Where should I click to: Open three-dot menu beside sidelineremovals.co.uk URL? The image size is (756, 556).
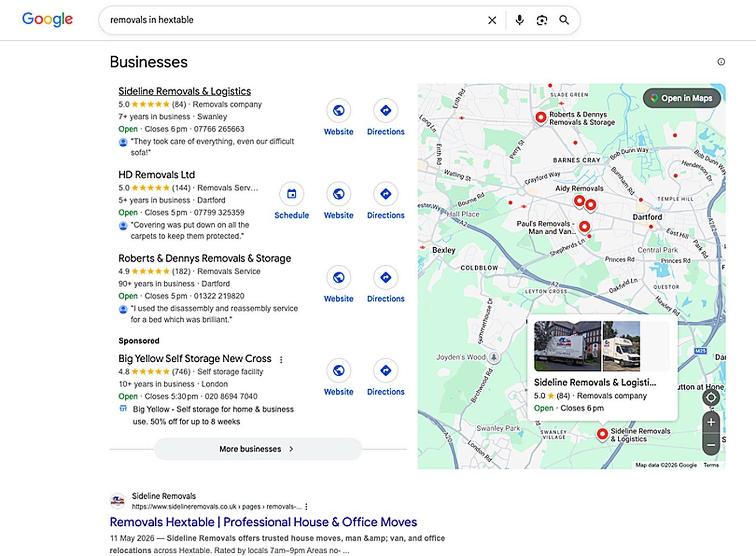[306, 507]
